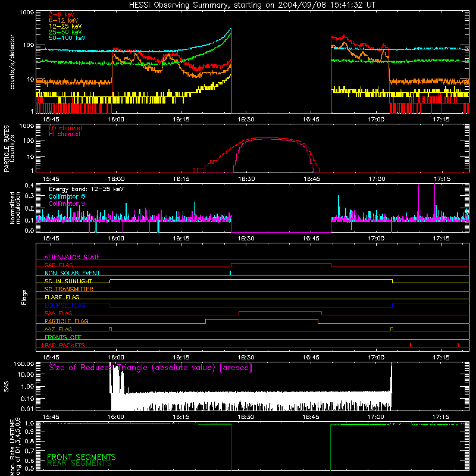Click the 1000 tick label on counts axis

[27, 12]
